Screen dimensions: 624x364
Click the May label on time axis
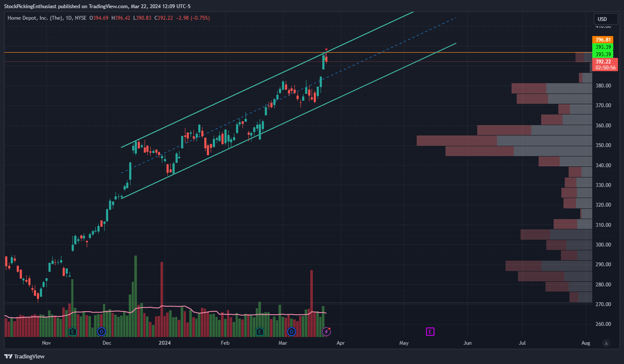404,343
